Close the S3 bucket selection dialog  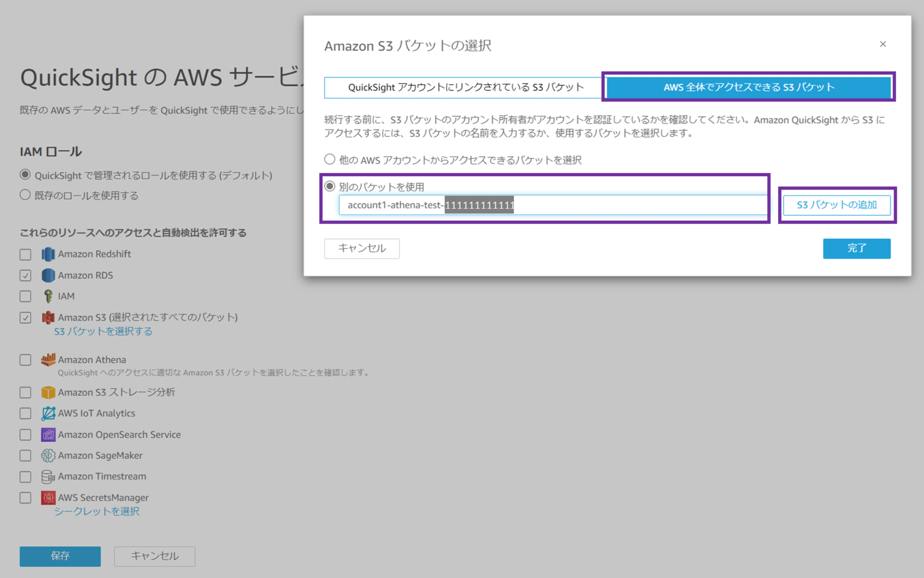click(x=883, y=44)
